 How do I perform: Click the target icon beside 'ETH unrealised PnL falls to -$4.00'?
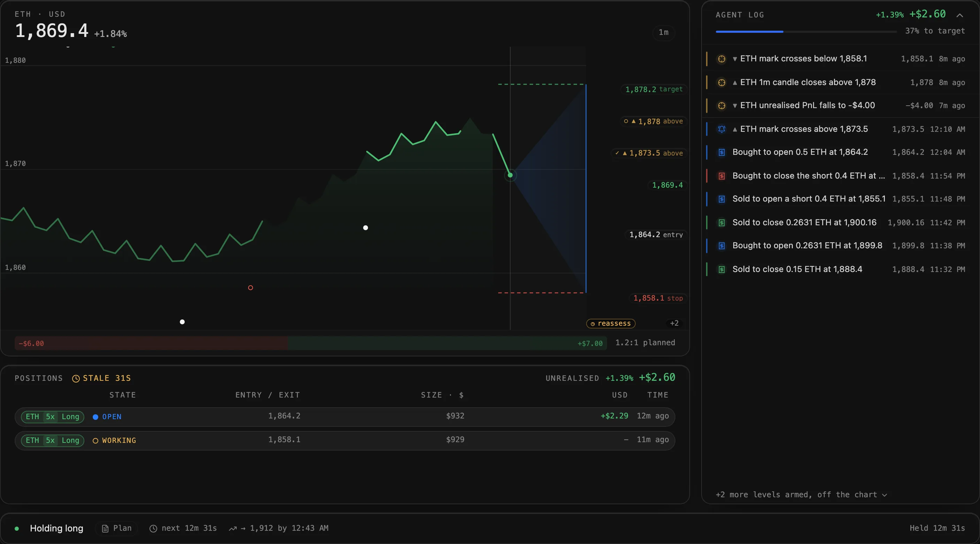[721, 106]
